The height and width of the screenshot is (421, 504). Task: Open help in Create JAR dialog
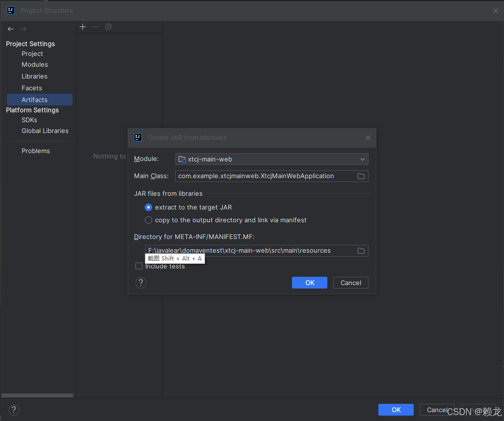[x=141, y=283]
